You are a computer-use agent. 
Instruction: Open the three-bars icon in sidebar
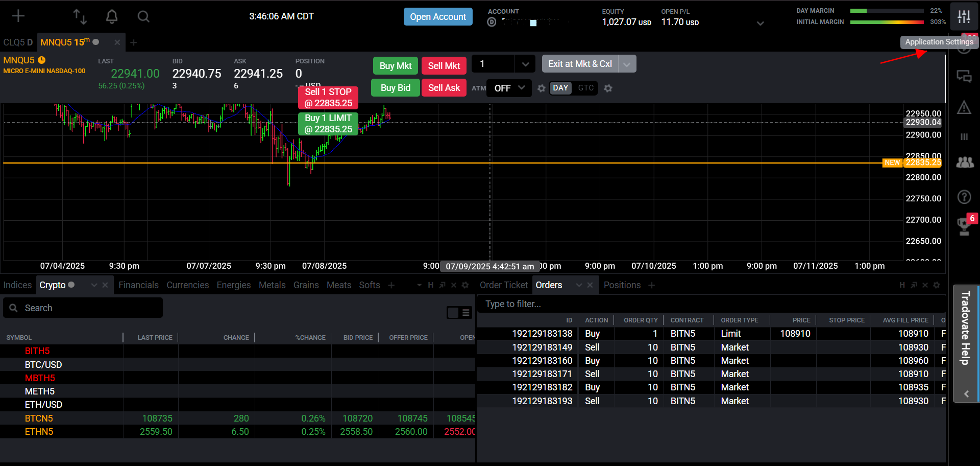(964, 136)
